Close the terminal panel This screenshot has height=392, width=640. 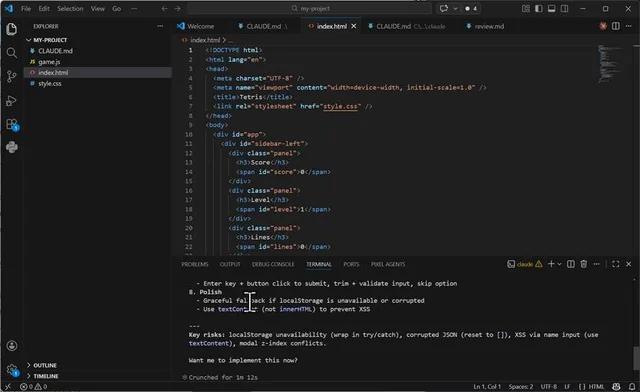click(x=629, y=264)
